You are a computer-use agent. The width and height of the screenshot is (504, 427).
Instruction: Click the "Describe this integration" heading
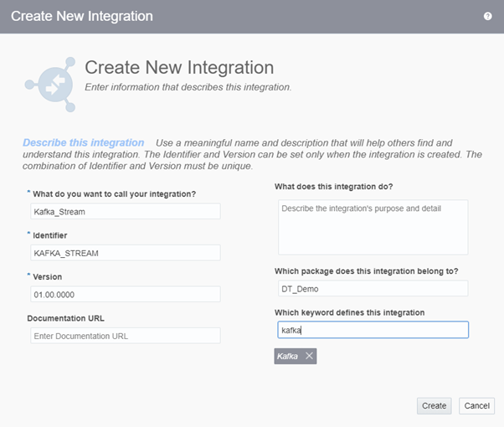84,143
